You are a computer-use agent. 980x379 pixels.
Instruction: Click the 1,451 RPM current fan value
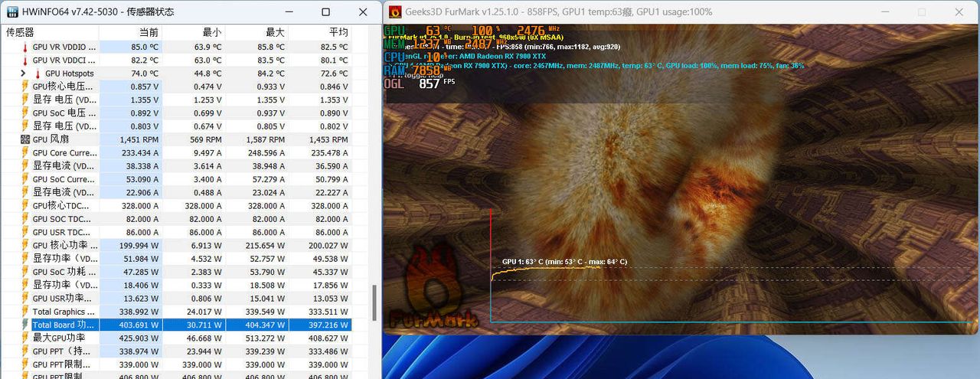click(139, 139)
